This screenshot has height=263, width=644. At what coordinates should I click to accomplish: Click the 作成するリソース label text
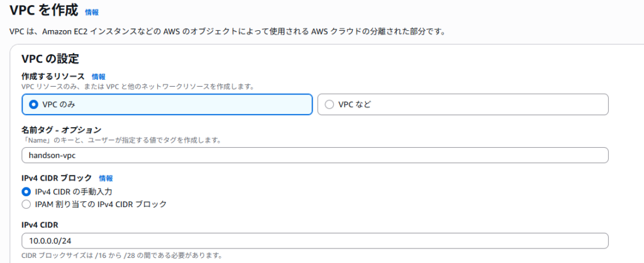53,76
